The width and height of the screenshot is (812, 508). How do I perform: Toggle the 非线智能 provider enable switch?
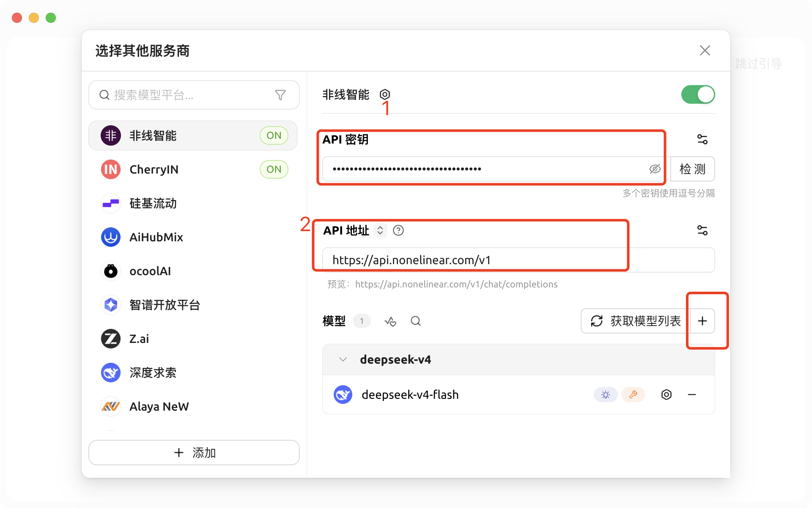pyautogui.click(x=698, y=94)
